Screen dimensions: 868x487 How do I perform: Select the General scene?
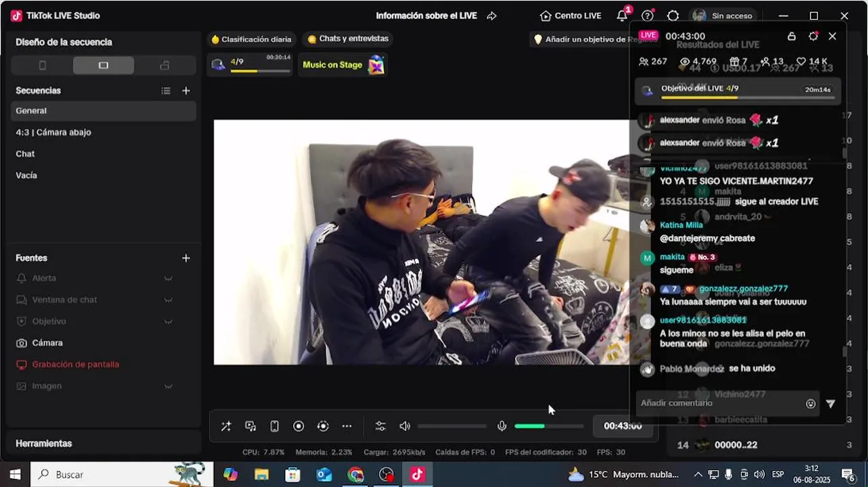[x=103, y=111]
